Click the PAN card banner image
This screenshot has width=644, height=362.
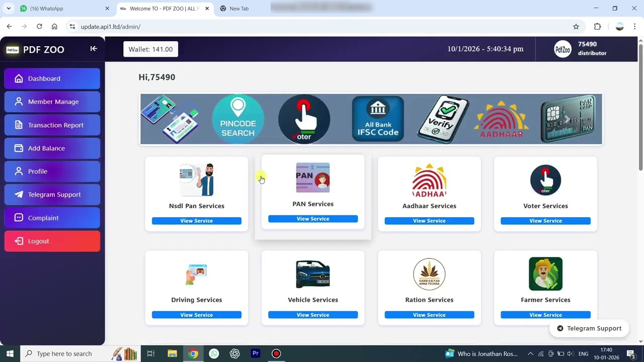(569, 120)
